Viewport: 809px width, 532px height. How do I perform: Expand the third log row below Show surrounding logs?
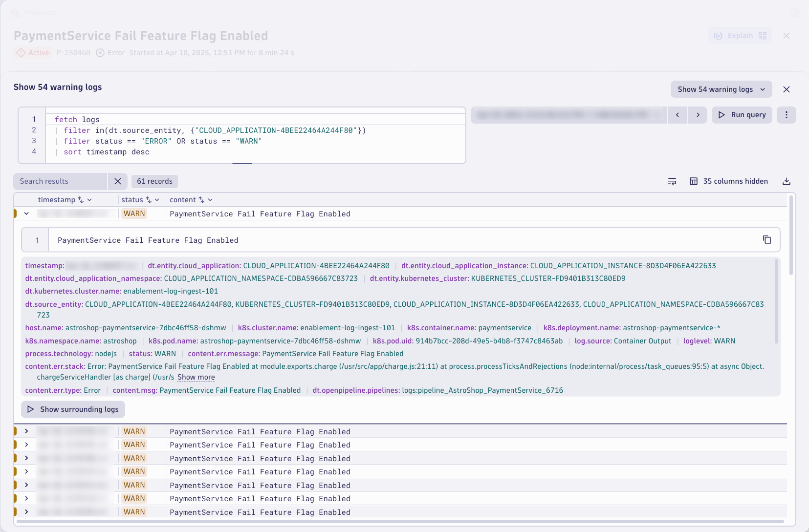pos(26,458)
